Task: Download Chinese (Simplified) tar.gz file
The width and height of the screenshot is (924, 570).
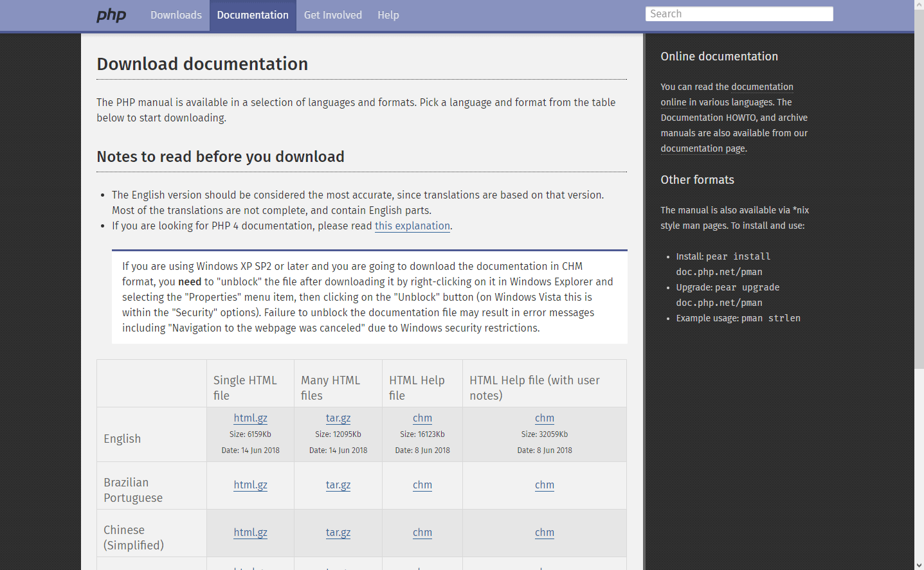Action: (x=338, y=532)
